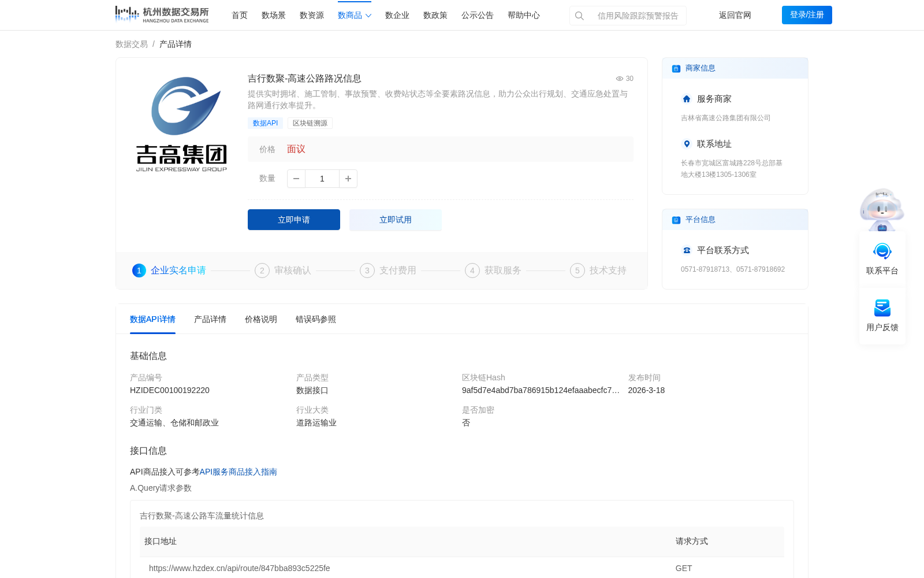Switch to 价格说明 tab
The height and width of the screenshot is (578, 924).
(261, 319)
